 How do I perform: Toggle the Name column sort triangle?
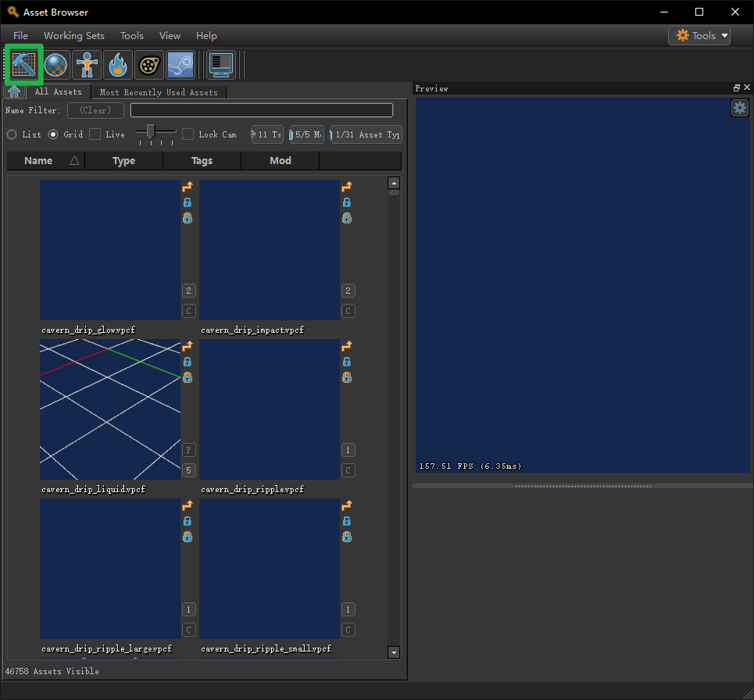pyautogui.click(x=74, y=161)
